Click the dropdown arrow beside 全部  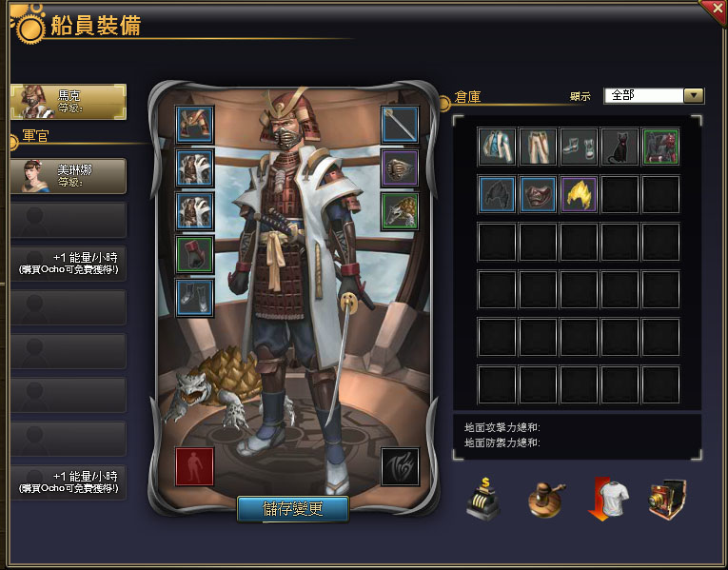click(x=694, y=95)
